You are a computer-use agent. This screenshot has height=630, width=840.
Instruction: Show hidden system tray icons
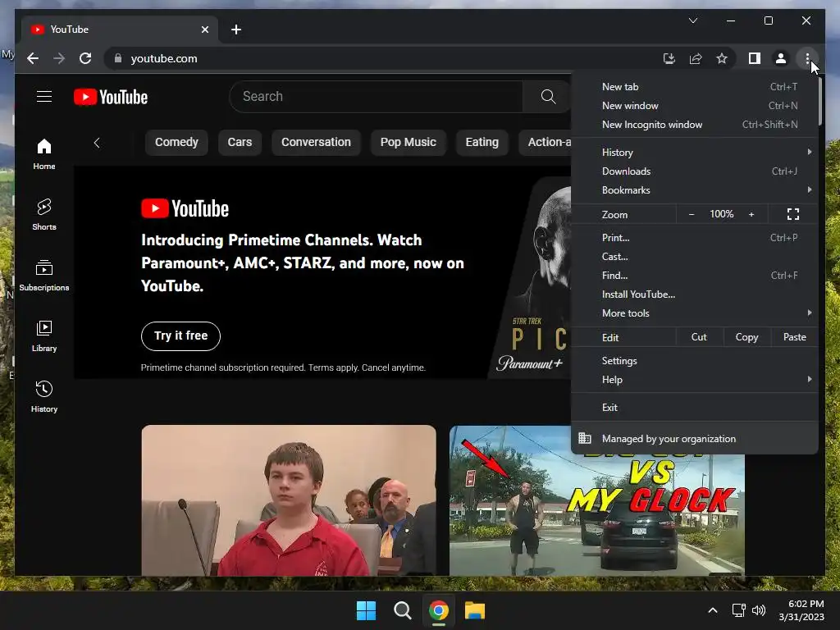tap(713, 610)
